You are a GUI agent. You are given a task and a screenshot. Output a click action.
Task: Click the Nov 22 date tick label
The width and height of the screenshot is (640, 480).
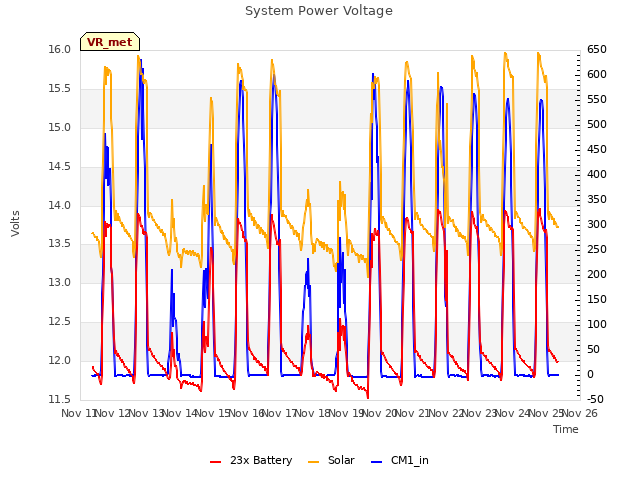446,413
